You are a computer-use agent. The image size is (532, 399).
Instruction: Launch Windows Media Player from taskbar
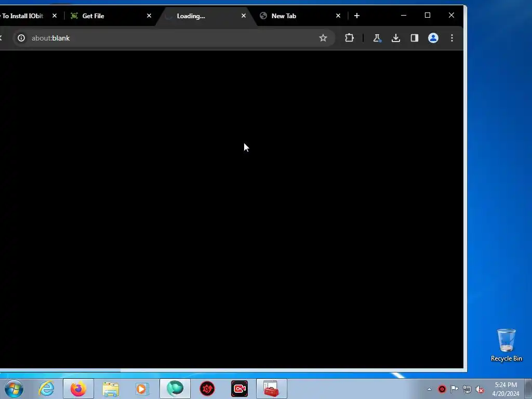[142, 389]
